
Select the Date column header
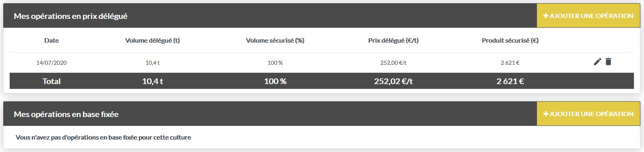[52, 40]
